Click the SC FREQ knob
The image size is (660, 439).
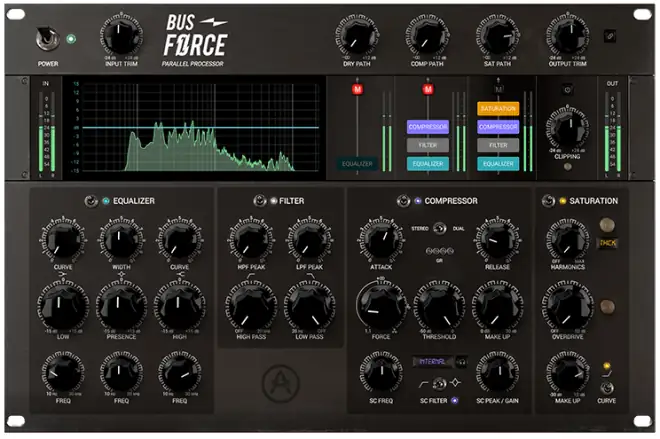(381, 373)
